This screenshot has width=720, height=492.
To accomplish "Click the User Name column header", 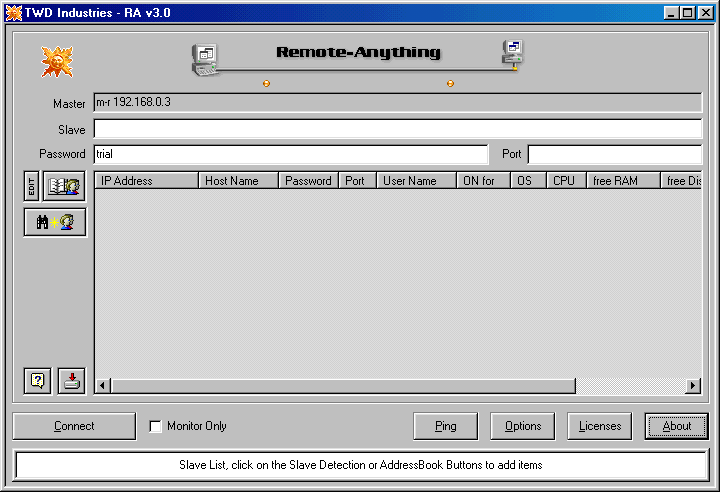I will (414, 181).
